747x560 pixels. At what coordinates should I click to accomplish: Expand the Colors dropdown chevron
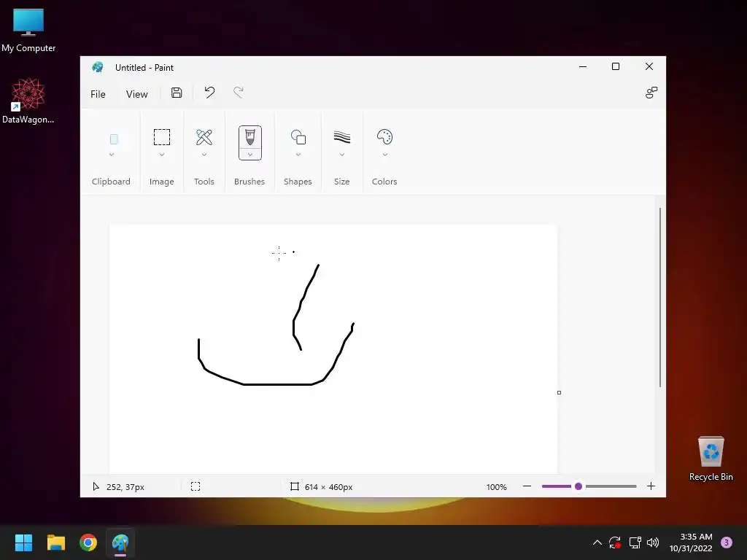pyautogui.click(x=385, y=155)
